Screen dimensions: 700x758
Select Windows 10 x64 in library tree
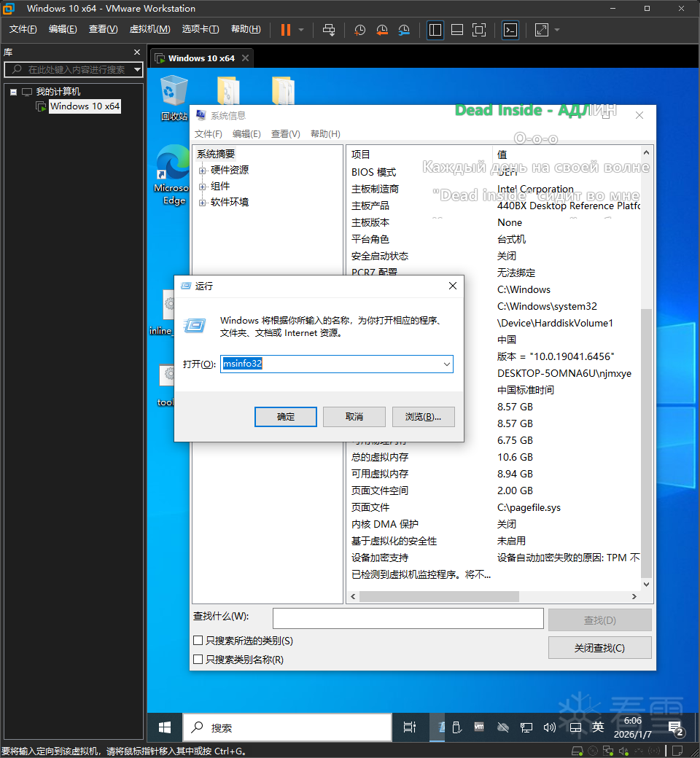[85, 106]
